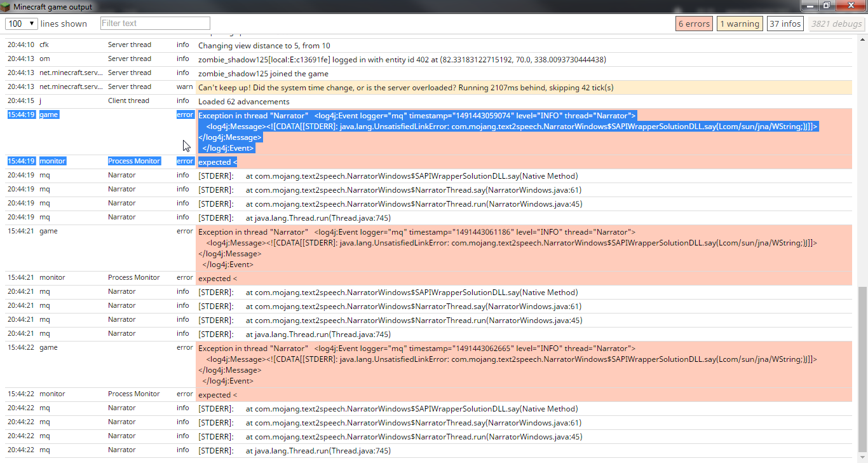
Task: Toggle the "1 warning" log filter
Action: tap(738, 24)
